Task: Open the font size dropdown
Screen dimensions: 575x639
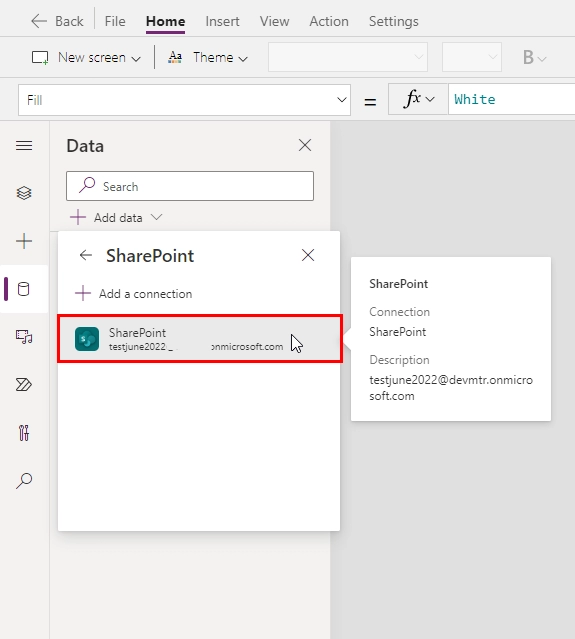Action: [x=471, y=57]
